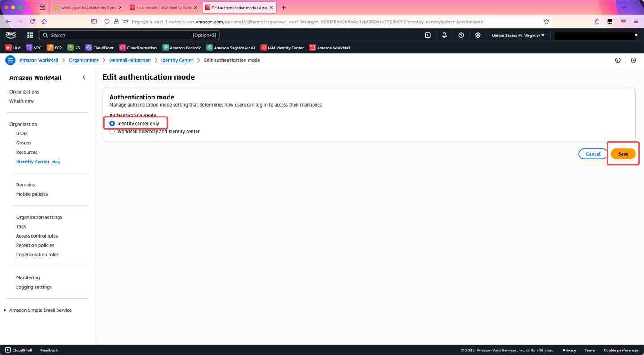Launch CloudShell from the top navigation icon

click(x=428, y=35)
